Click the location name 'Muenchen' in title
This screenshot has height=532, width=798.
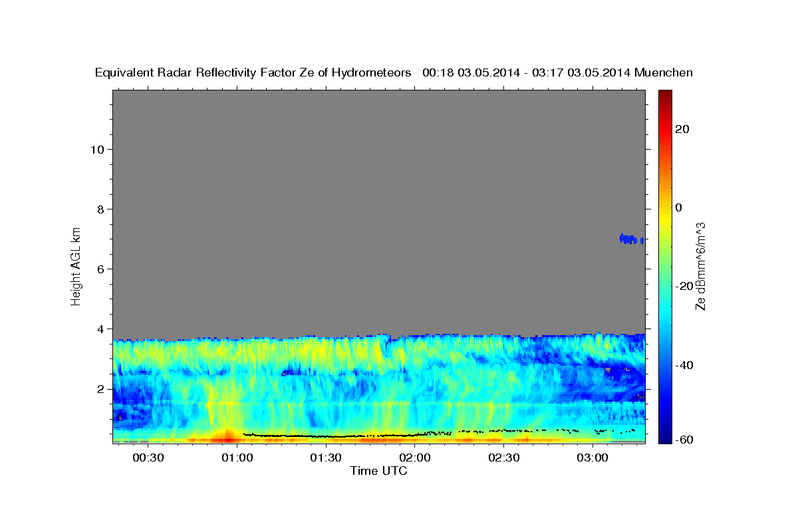coord(664,73)
